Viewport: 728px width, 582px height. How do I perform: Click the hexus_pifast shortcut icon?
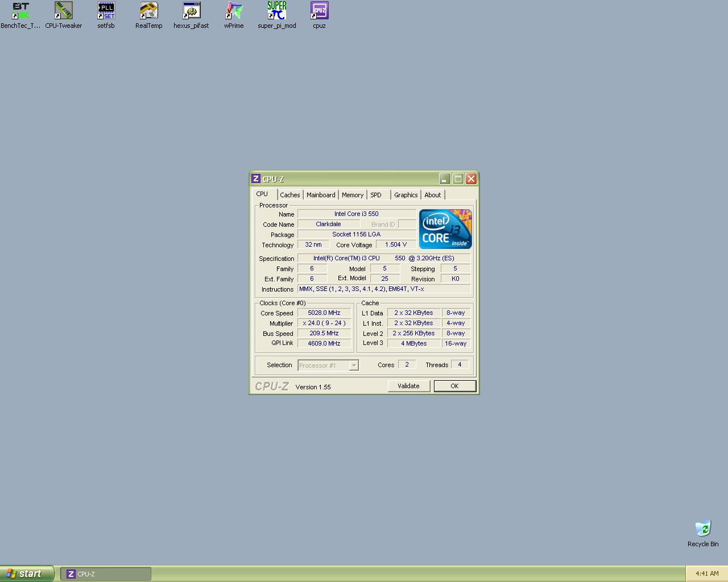(x=191, y=11)
